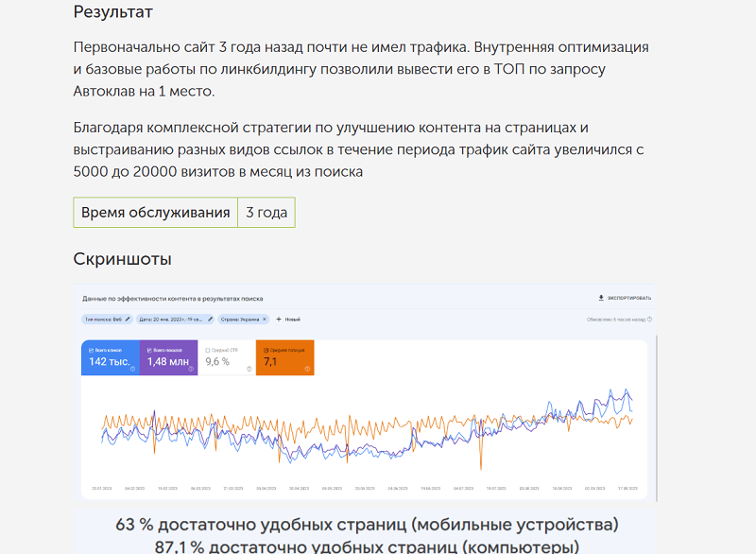This screenshot has height=554, width=756.
Task: Remove the 'Страна: Украина' filter with its X icon
Action: [x=265, y=320]
